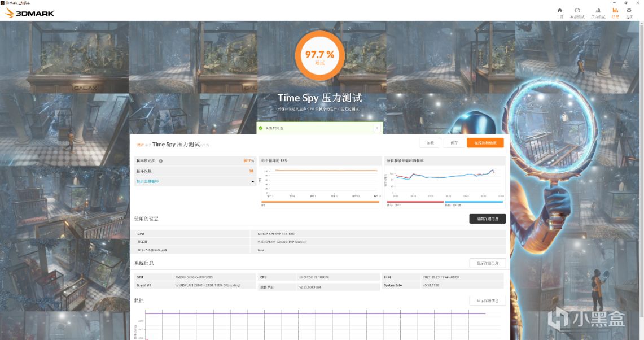Click the Generic PnP Monitor display value

282,242
